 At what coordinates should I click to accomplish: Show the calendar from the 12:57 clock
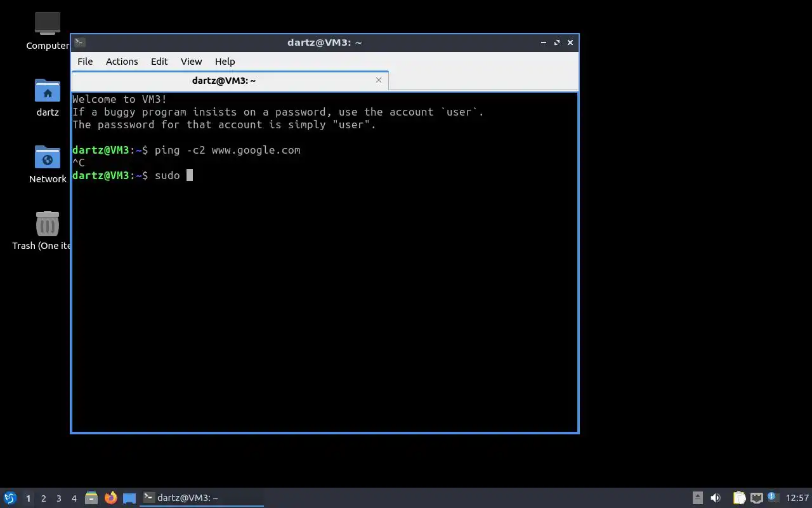pos(797,498)
